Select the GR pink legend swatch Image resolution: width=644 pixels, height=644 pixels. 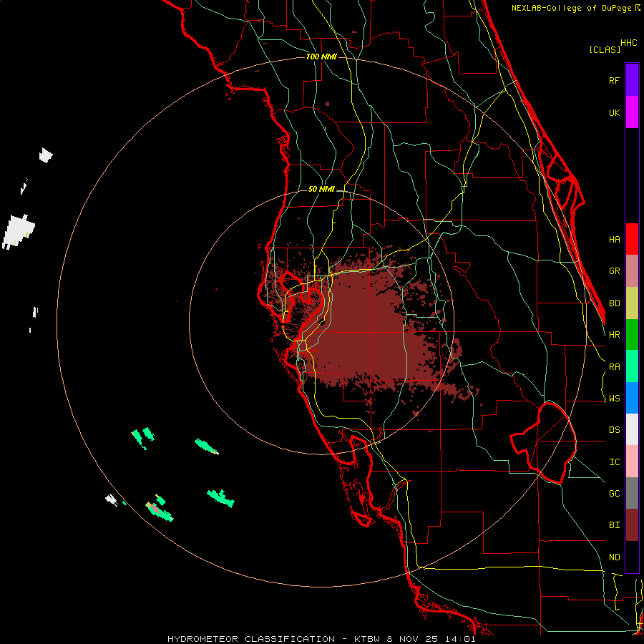pos(632,271)
